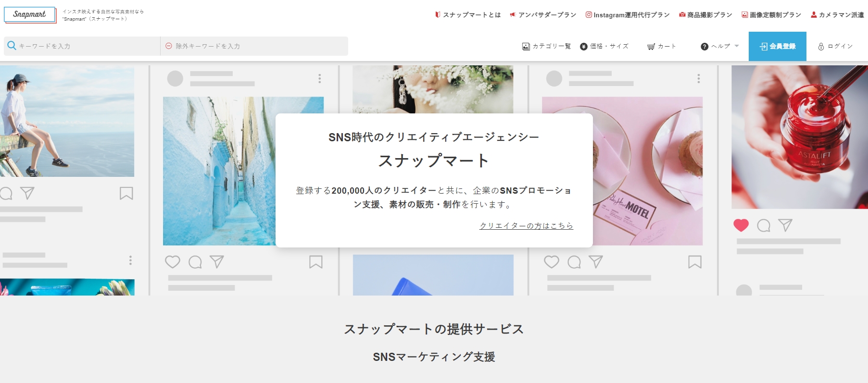Click the Snapmart logo
The height and width of the screenshot is (383, 868).
coord(30,14)
